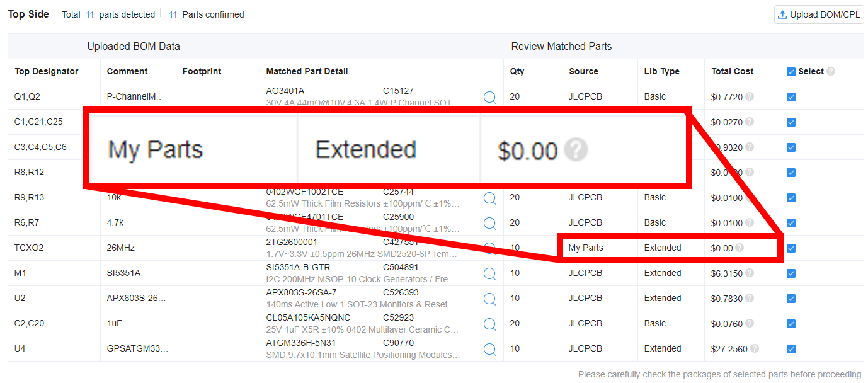This screenshot has height=383, width=868.
Task: Open help icon next to $27.2560 cost
Action: coord(755,348)
